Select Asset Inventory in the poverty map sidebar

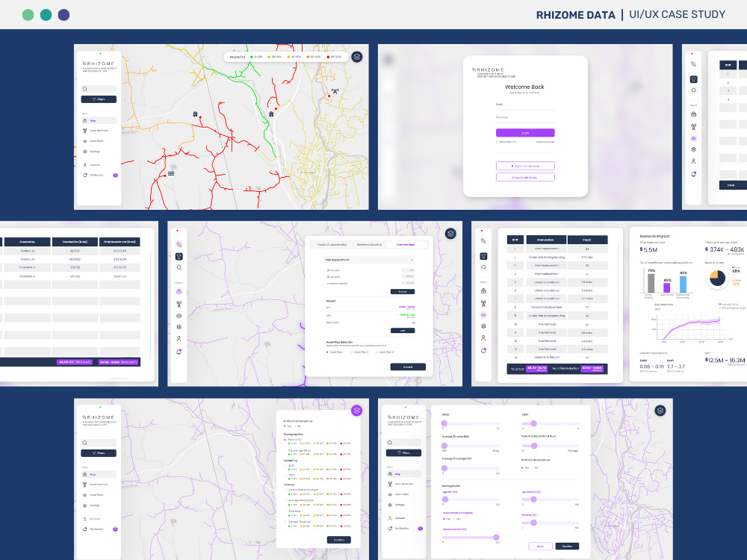96,131
